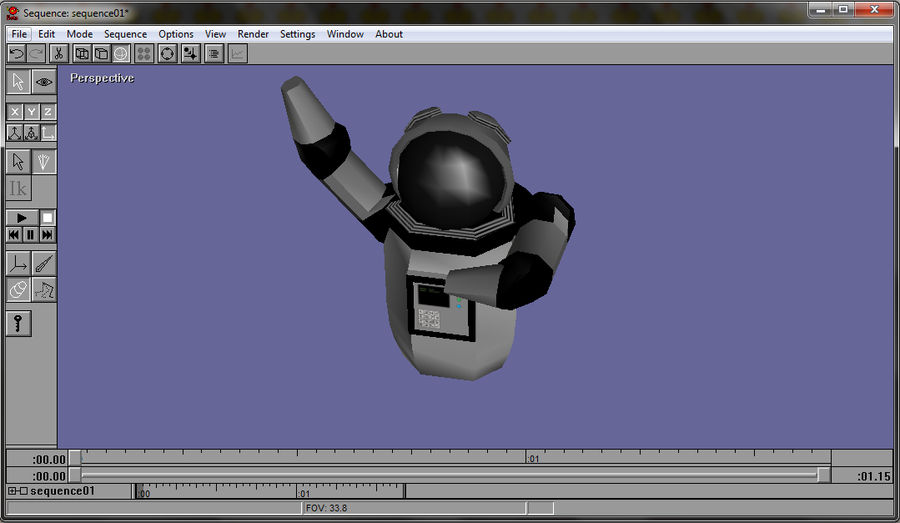The height and width of the screenshot is (523, 900).
Task: Jump to the first frame
Action: tap(14, 234)
